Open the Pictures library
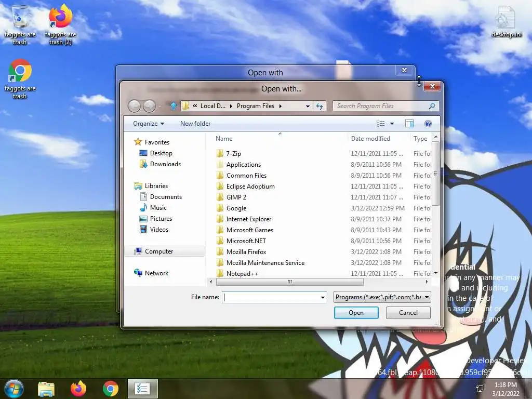532x399 pixels. 156,219
